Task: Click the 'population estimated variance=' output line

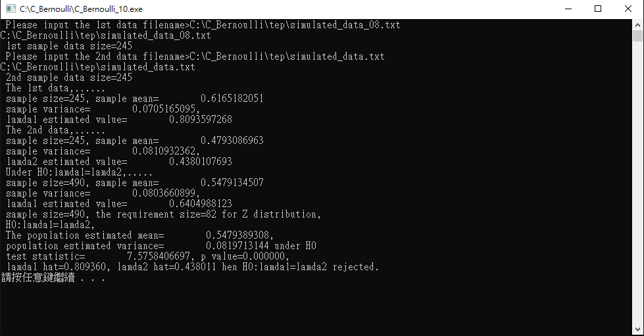Action: tap(161, 246)
